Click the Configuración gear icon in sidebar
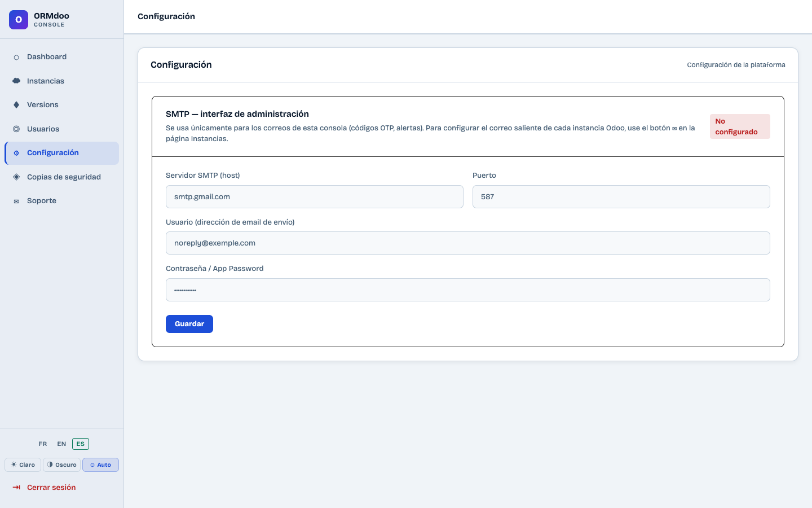 click(16, 153)
